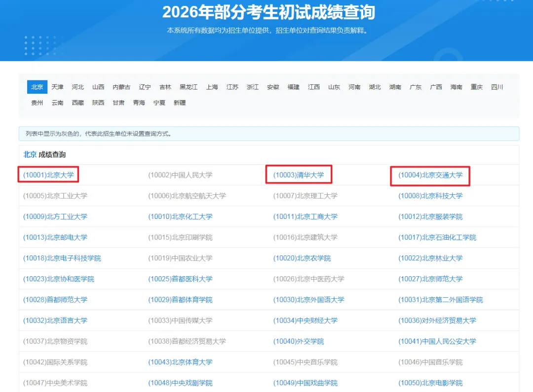533x392 pixels.
Task: Select the 江苏 tab
Action: coord(232,87)
